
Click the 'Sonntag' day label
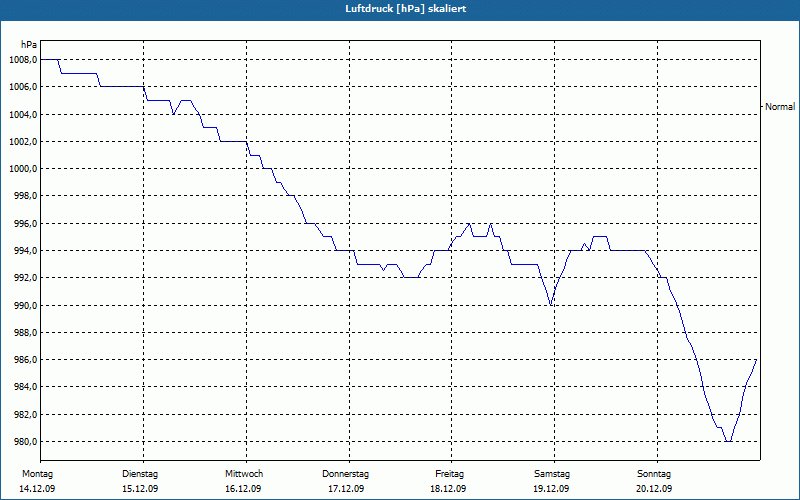[x=654, y=474]
